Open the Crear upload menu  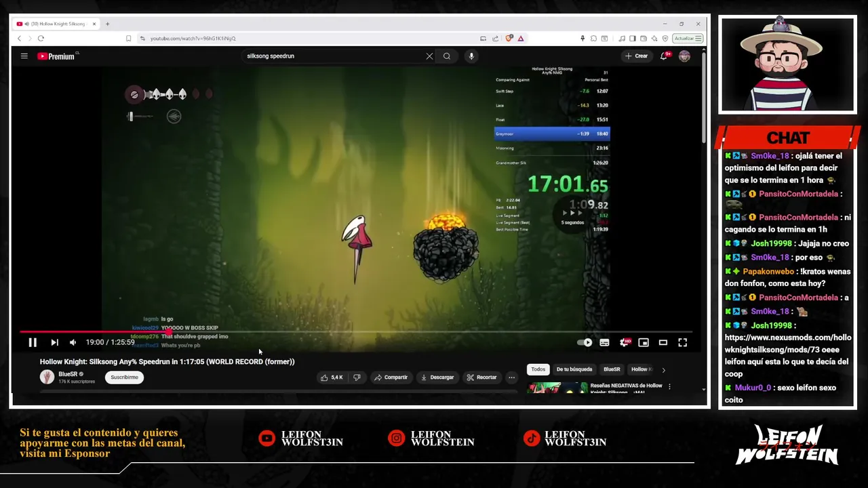(636, 56)
